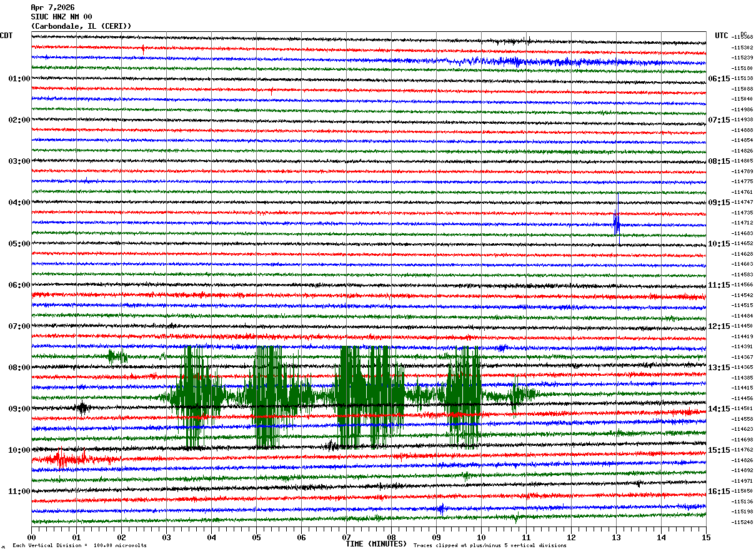Screen dimensions: 756x554
Task: Click the 'Traces clipped at plus/minus 5 vertical divisions' note
Action: 490,546
